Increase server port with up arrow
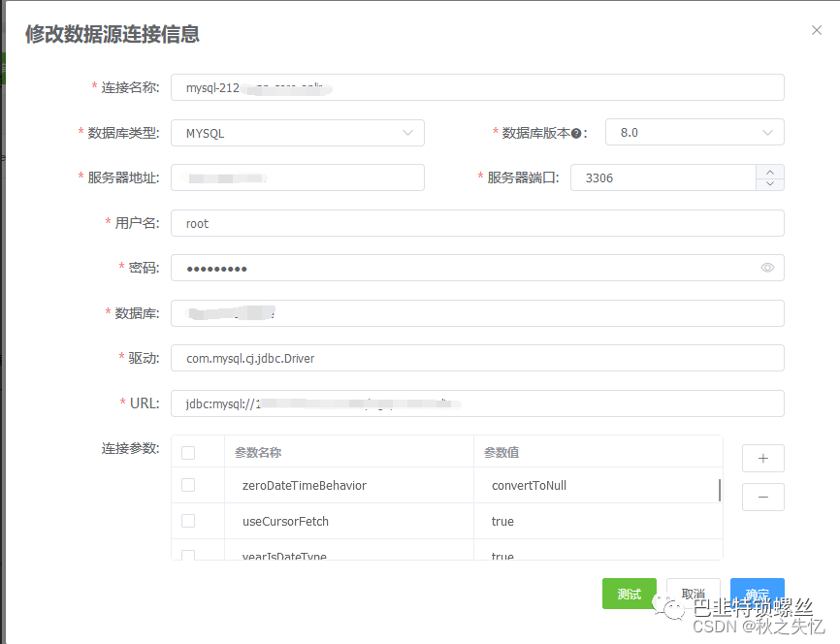The width and height of the screenshot is (840, 644). tap(770, 171)
